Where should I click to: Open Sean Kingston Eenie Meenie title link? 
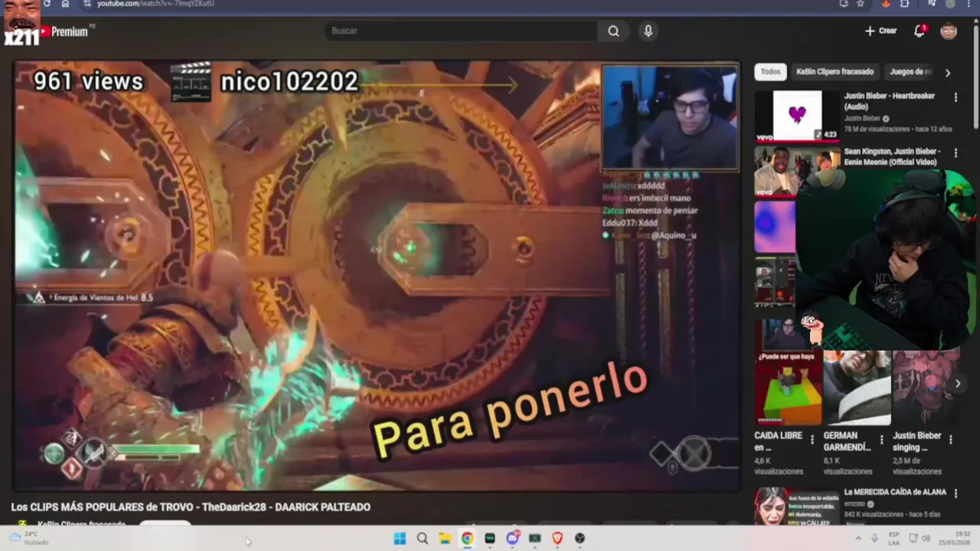[892, 157]
